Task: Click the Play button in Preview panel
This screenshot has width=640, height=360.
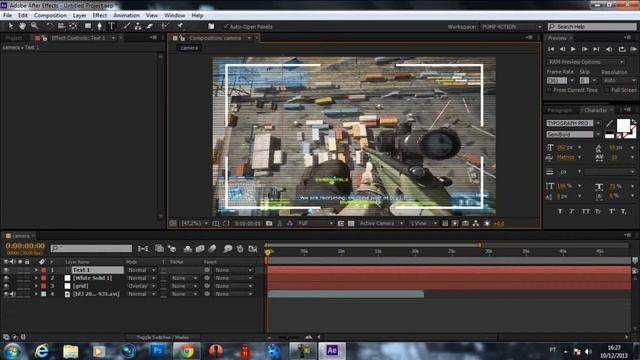Action: (573, 49)
